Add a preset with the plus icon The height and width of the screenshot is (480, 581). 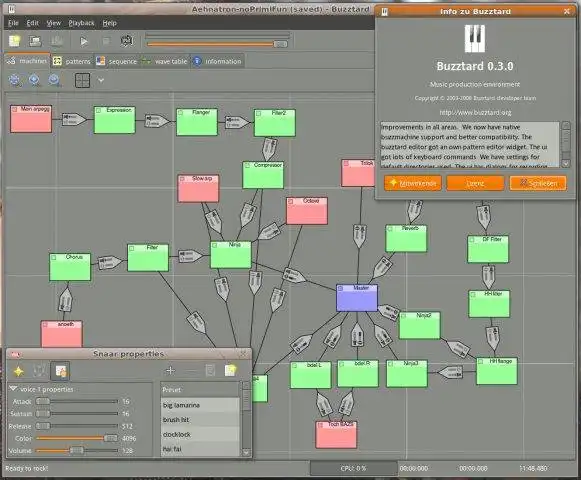pos(170,370)
